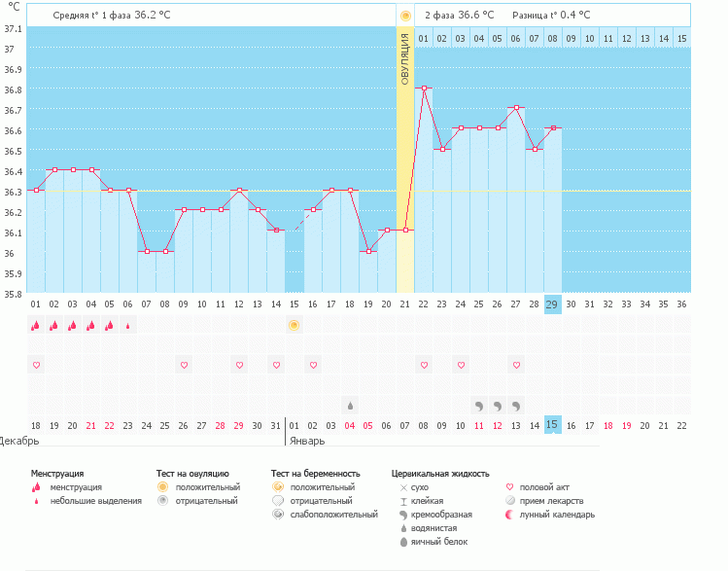Click the intercourse heart icon on cycle day 09
Viewport: 728px width, 571px height.
click(184, 365)
